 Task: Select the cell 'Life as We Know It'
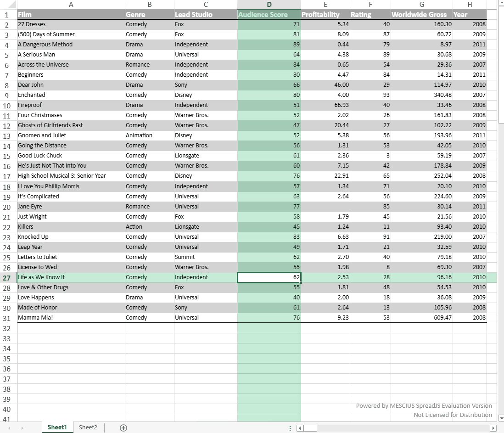click(x=71, y=277)
